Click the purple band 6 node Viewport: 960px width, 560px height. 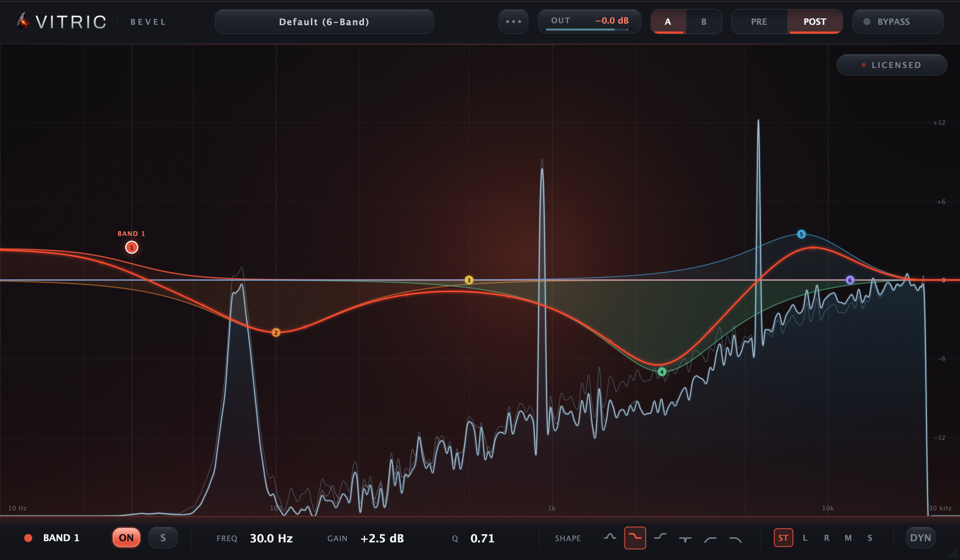[850, 280]
